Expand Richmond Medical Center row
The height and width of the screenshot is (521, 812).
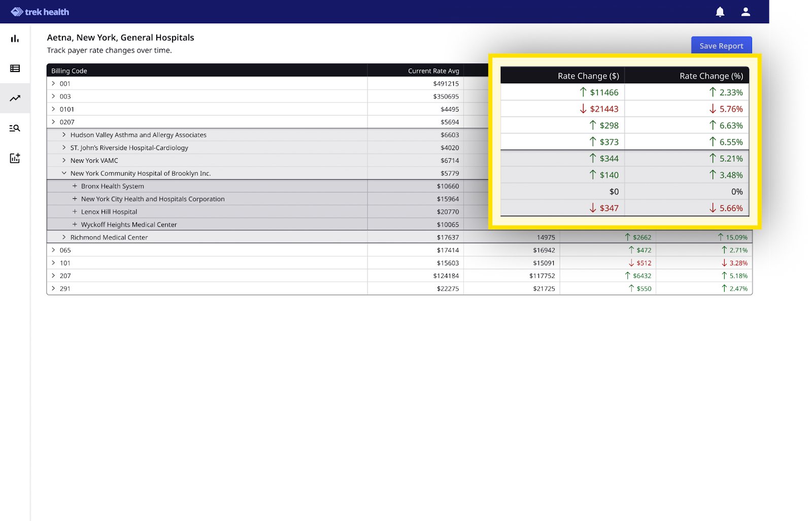pos(64,237)
